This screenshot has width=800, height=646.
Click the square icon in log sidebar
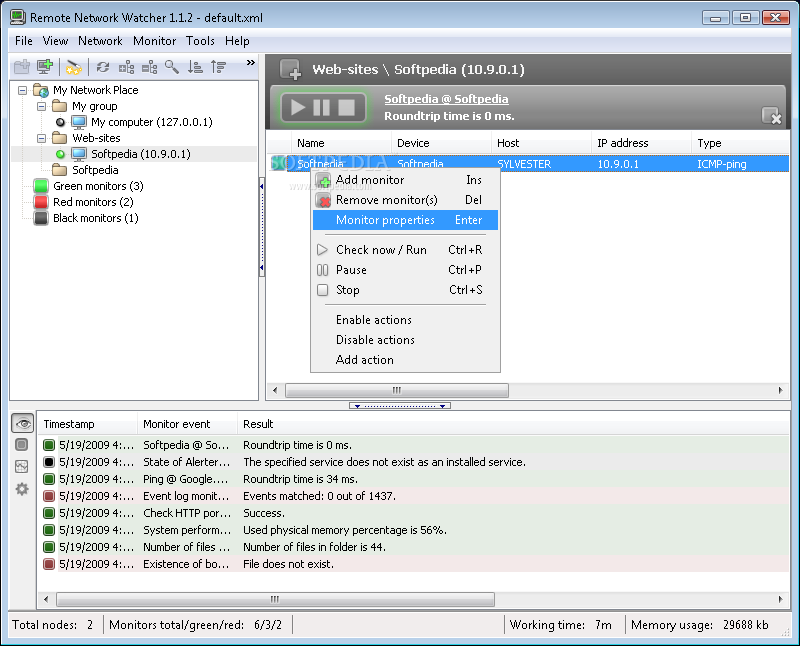click(21, 445)
